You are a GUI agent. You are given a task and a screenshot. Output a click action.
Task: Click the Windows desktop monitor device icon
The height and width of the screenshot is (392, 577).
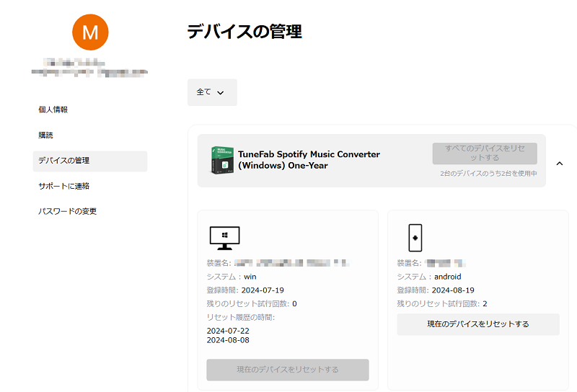click(224, 236)
